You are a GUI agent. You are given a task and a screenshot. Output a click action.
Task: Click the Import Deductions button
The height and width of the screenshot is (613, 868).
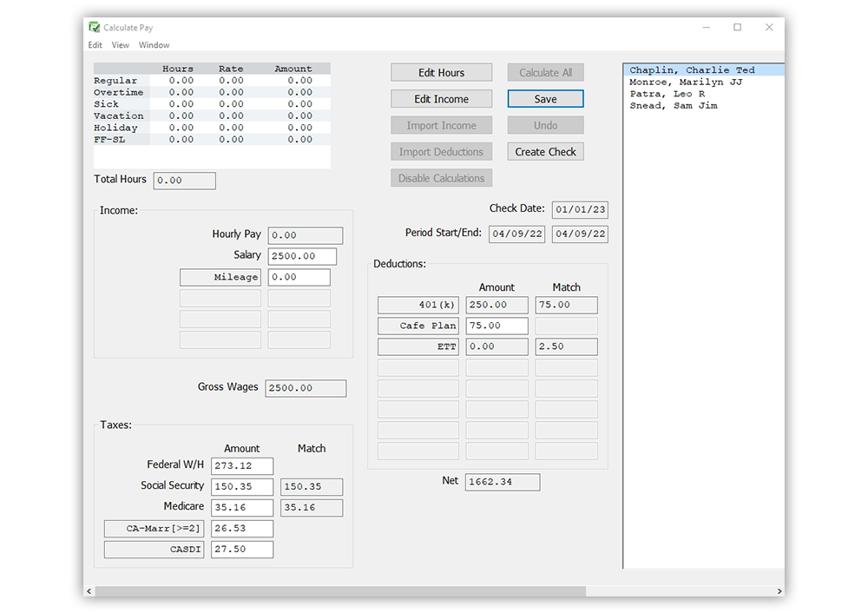pyautogui.click(x=443, y=151)
